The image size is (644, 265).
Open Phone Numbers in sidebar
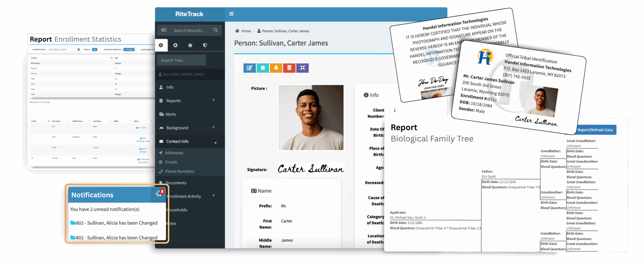point(179,171)
